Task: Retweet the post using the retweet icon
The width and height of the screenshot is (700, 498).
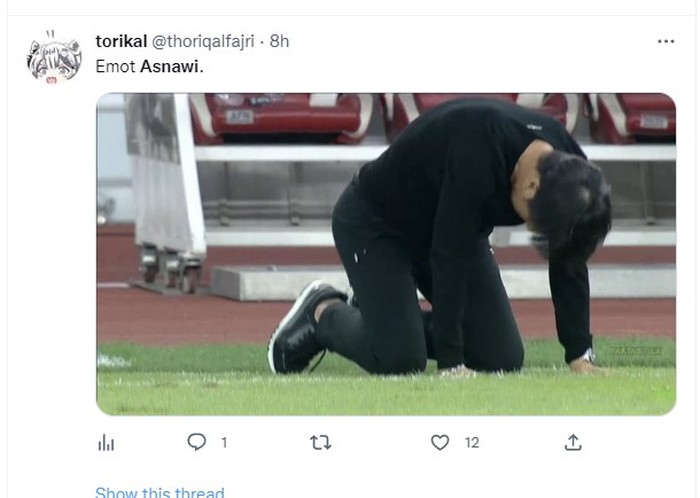Action: pos(320,442)
